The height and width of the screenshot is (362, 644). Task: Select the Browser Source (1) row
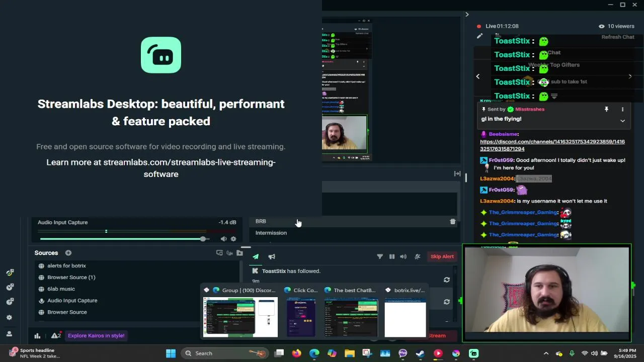point(138,277)
